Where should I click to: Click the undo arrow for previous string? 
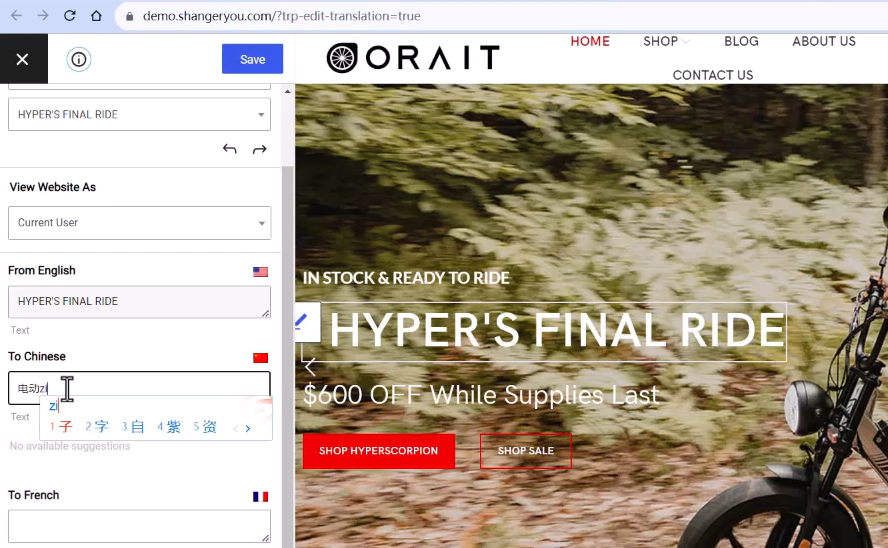click(x=230, y=149)
